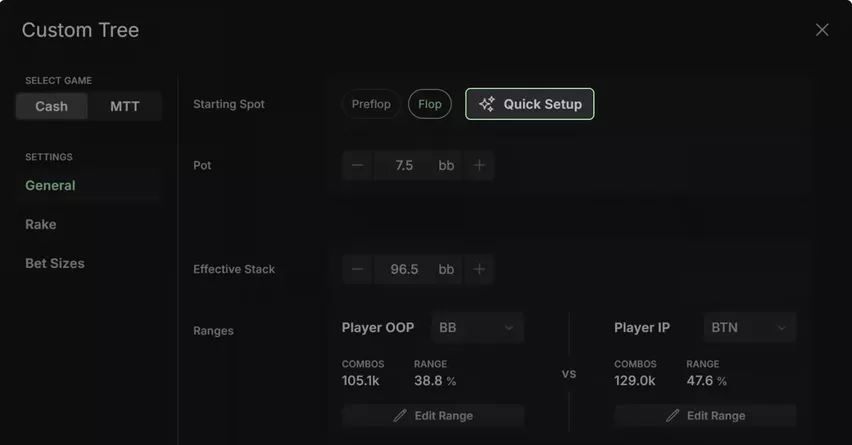
Task: Choose Flop as starting spot
Action: point(430,104)
